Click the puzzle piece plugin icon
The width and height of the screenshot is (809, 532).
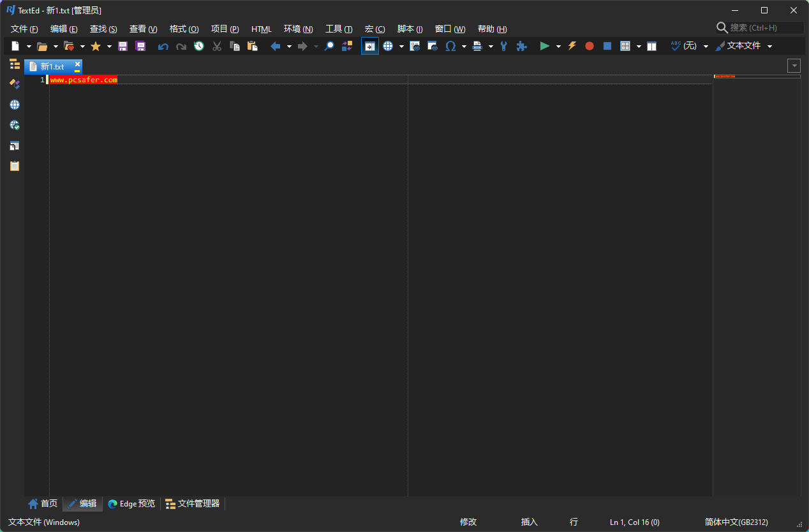[521, 46]
